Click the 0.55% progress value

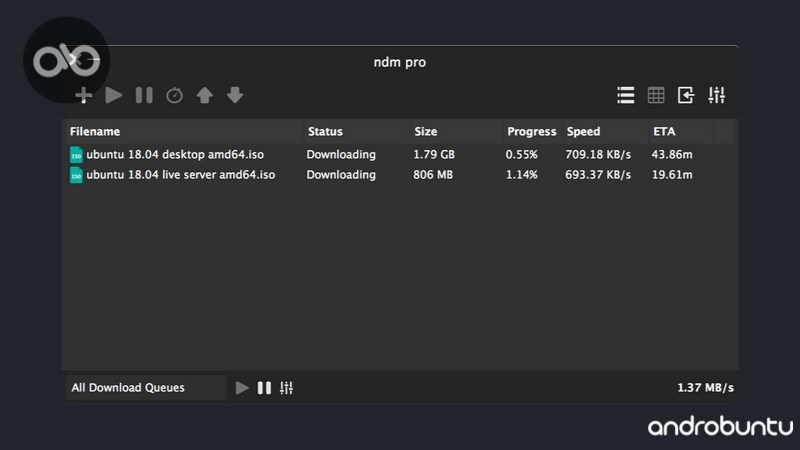[x=521, y=155]
